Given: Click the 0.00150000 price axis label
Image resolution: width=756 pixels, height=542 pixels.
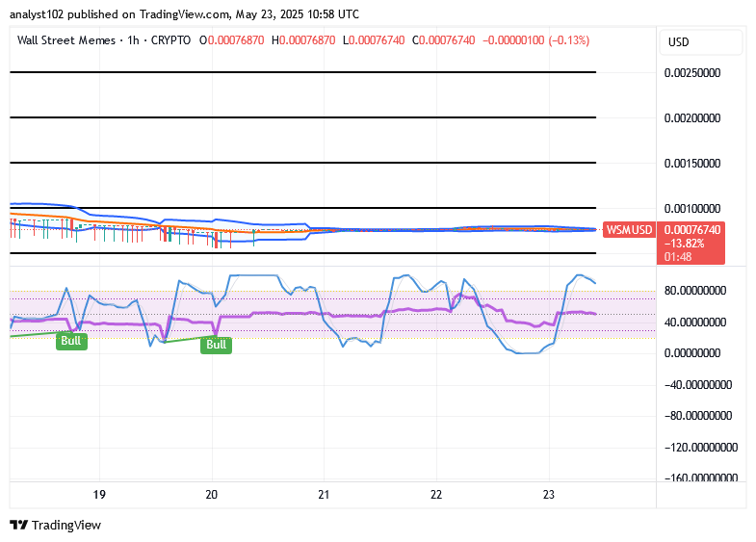Looking at the screenshot, I should click(x=691, y=164).
